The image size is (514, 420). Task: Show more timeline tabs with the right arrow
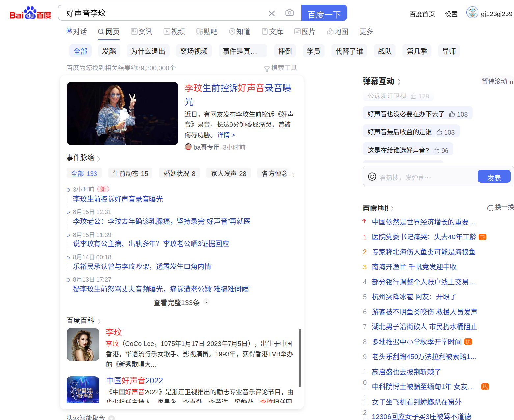pos(293,175)
